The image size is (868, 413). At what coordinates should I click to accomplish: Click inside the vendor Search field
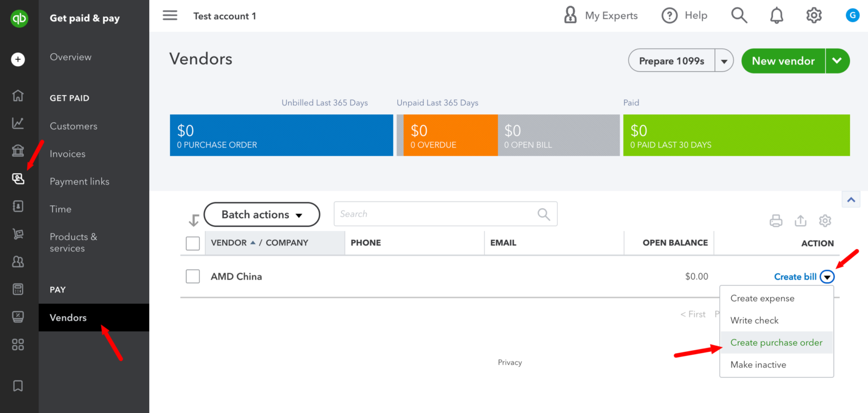441,214
